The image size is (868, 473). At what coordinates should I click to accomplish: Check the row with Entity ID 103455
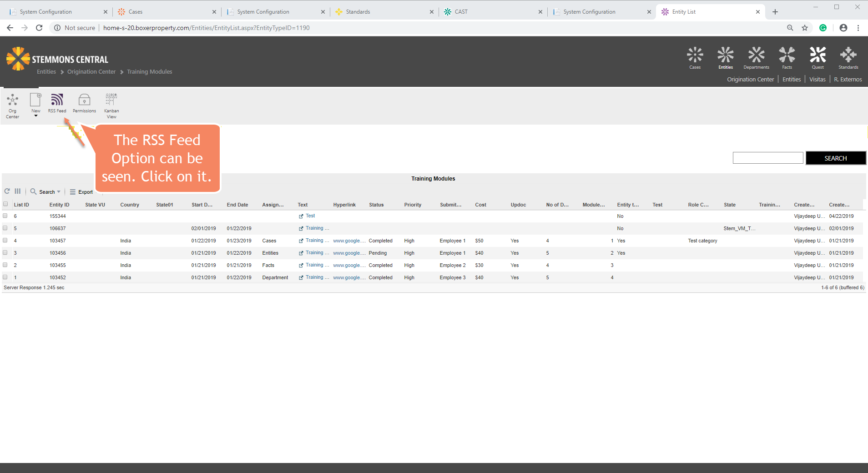coord(5,265)
